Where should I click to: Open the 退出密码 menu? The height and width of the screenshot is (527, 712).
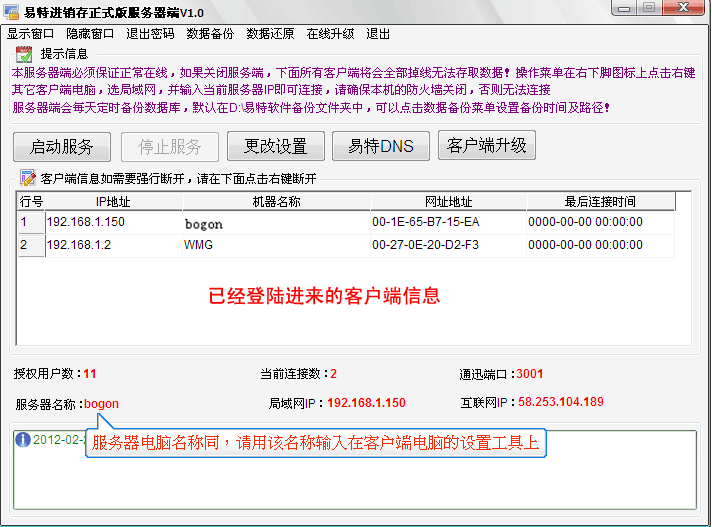(150, 33)
